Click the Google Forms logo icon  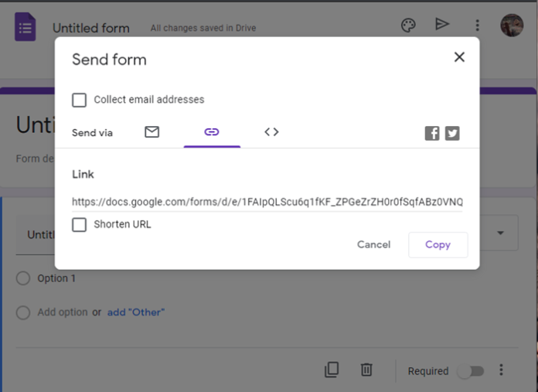(26, 28)
